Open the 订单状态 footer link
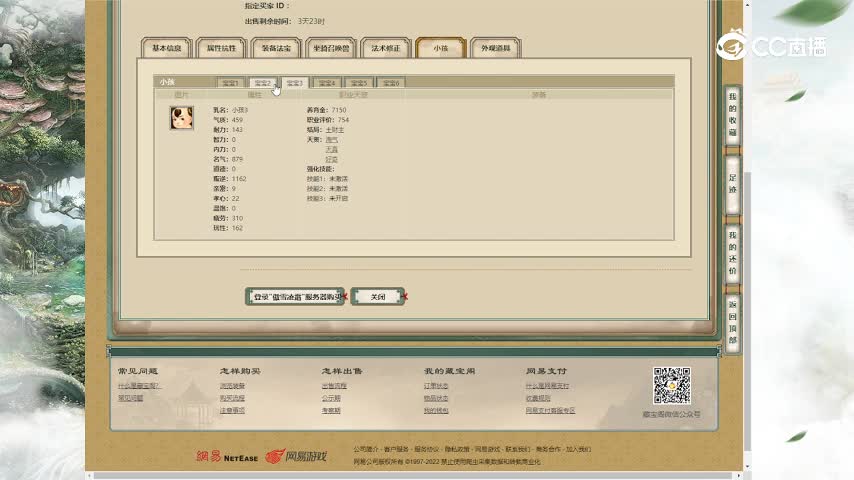 point(436,385)
